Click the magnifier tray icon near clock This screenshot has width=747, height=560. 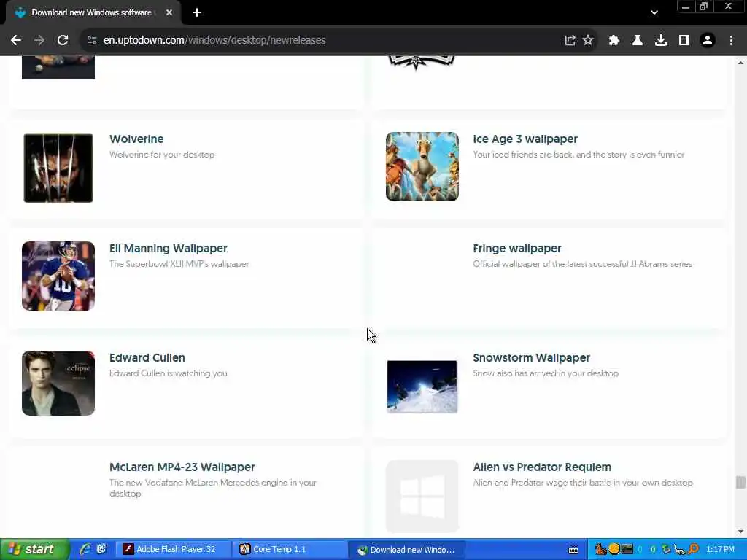pos(694,550)
